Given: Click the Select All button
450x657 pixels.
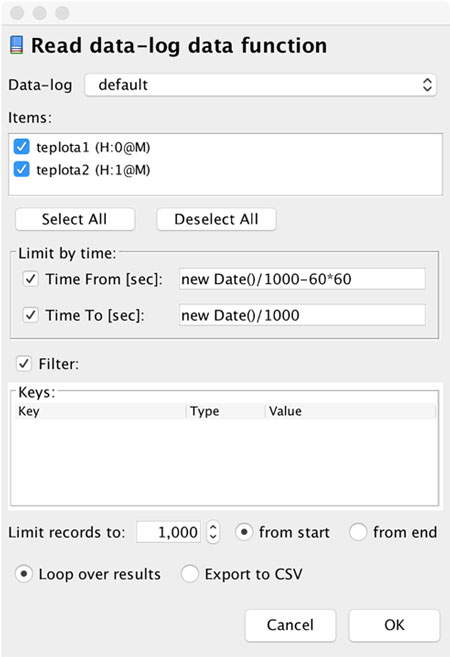Looking at the screenshot, I should tap(75, 219).
